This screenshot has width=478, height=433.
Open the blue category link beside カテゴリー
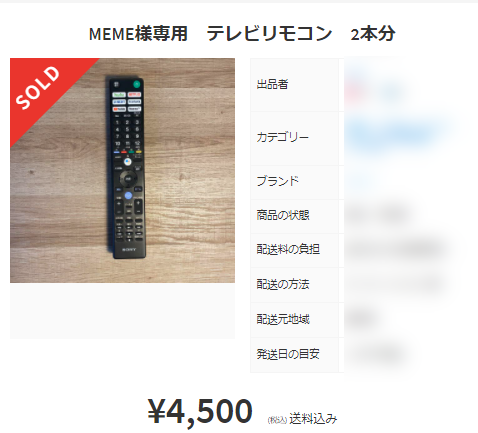[392, 135]
